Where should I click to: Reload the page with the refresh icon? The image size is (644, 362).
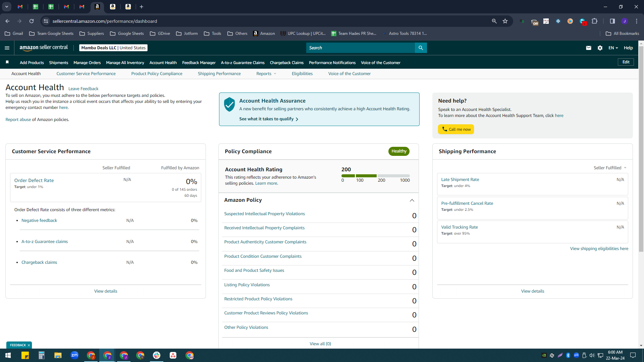coord(32,21)
